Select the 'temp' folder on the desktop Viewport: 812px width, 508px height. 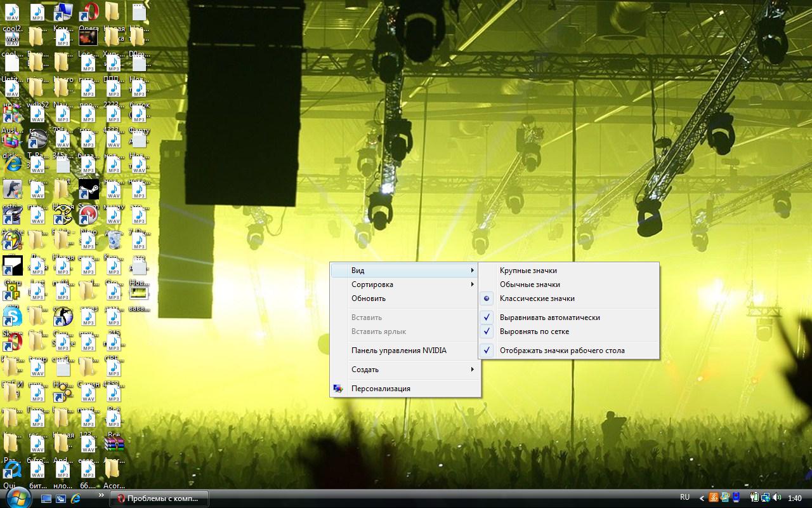pos(37,342)
